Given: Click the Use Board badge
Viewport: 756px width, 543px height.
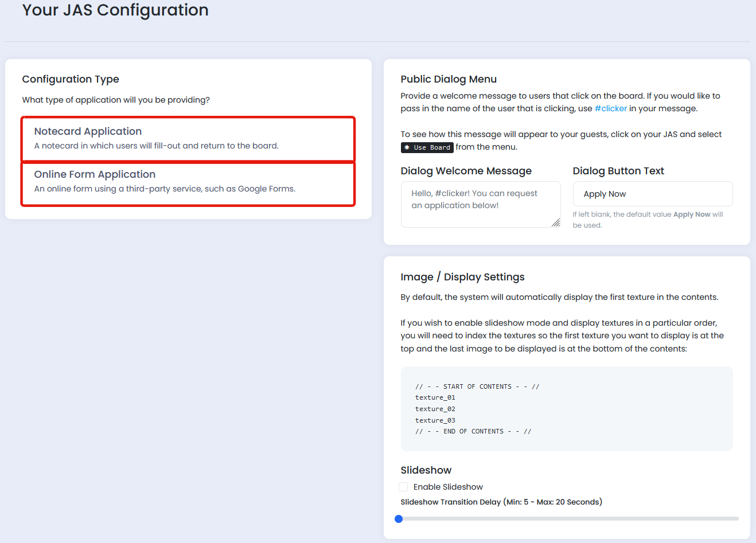Looking at the screenshot, I should point(427,147).
